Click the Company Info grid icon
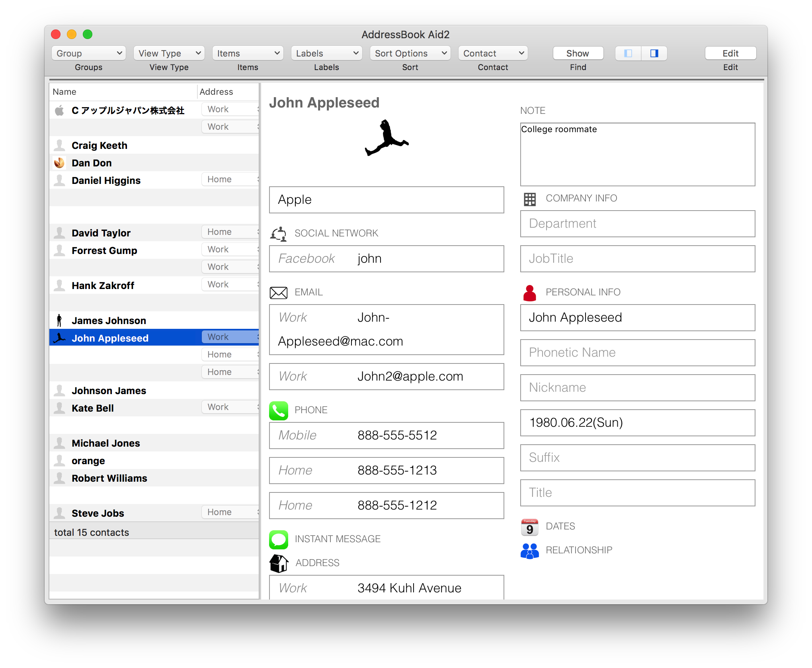Screen dimensions: 812x668 point(530,199)
